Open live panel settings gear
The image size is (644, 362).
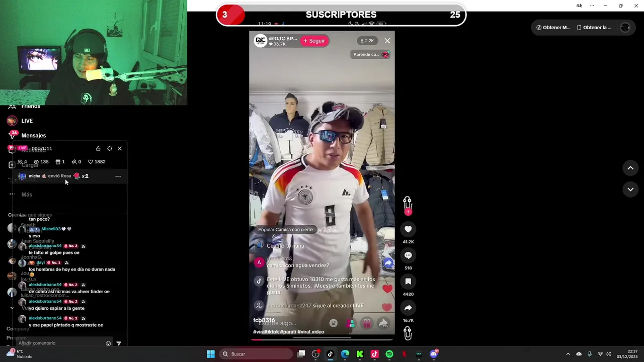coord(110,148)
